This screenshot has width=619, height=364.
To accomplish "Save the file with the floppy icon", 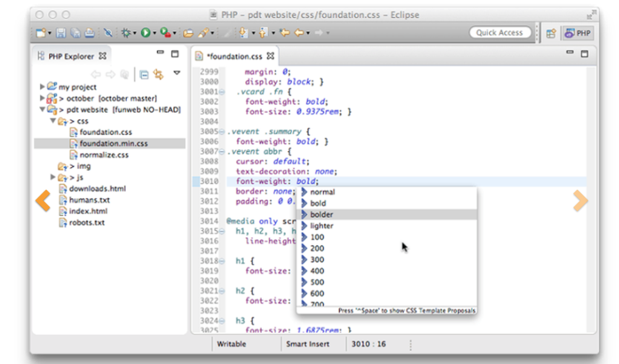I will click(61, 33).
